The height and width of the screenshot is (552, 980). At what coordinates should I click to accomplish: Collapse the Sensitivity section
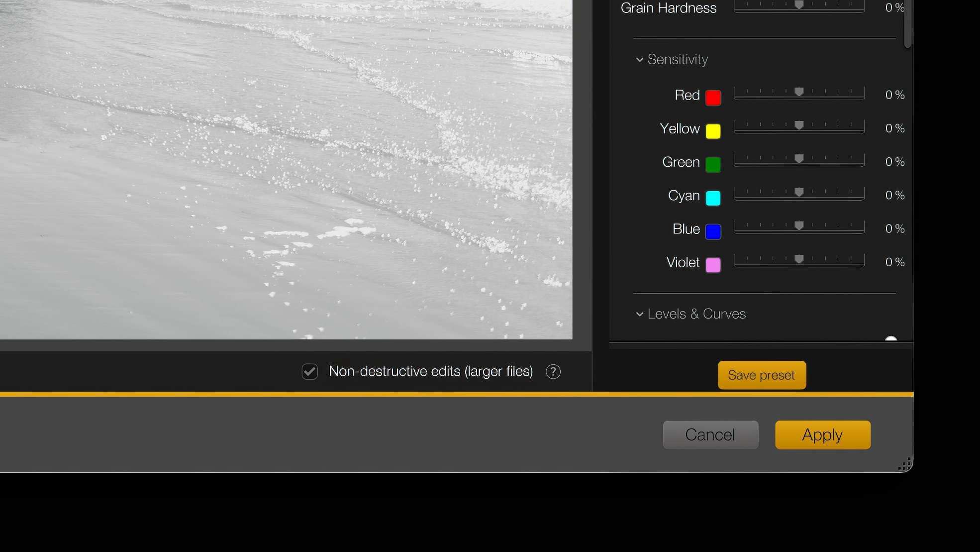tap(639, 60)
